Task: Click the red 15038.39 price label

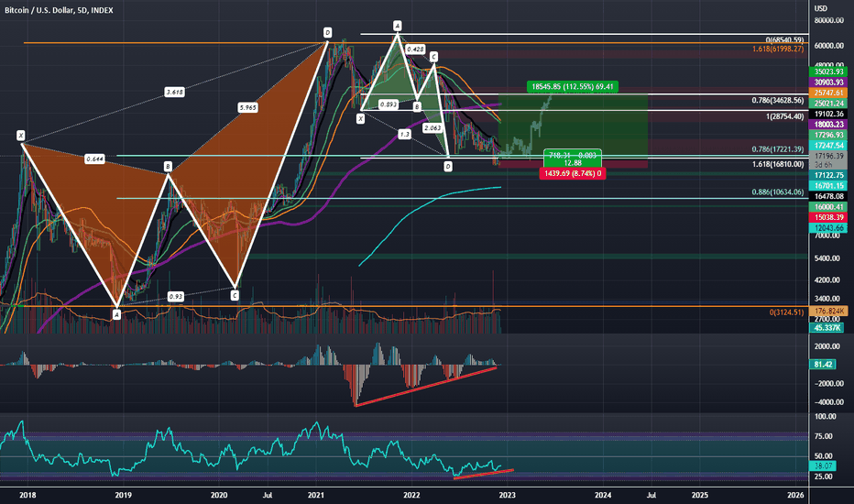Action: point(828,217)
